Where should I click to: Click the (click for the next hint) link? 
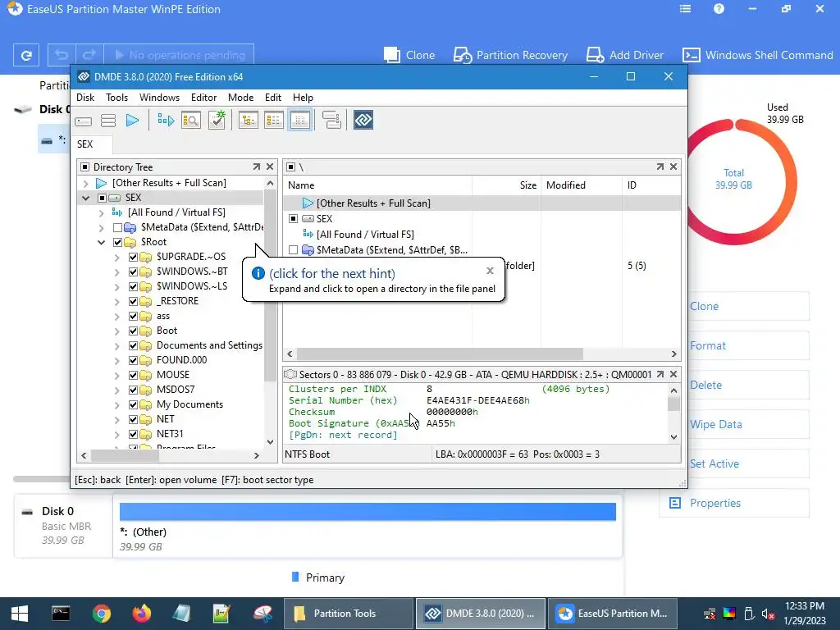[332, 274]
